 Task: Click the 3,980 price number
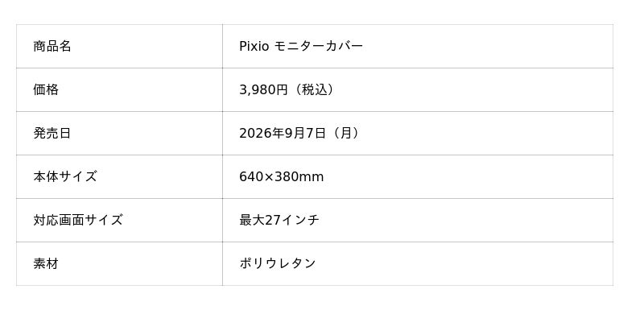[x=258, y=90]
